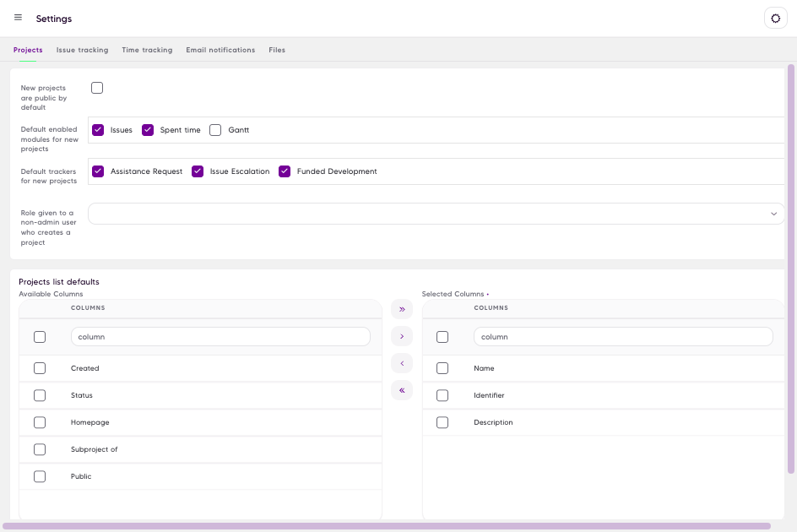
Task: Click the Name column label
Action: click(x=484, y=368)
